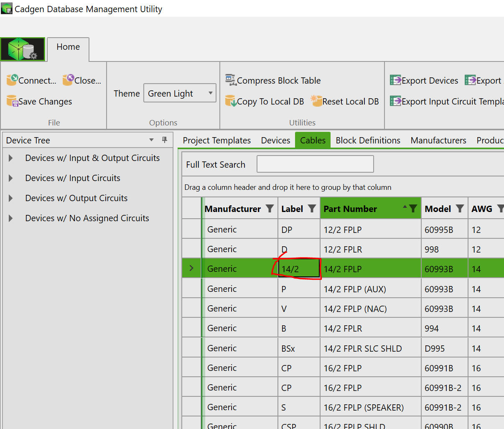This screenshot has height=429, width=504.
Task: Click the Device Tree panel title
Action: pyautogui.click(x=28, y=140)
